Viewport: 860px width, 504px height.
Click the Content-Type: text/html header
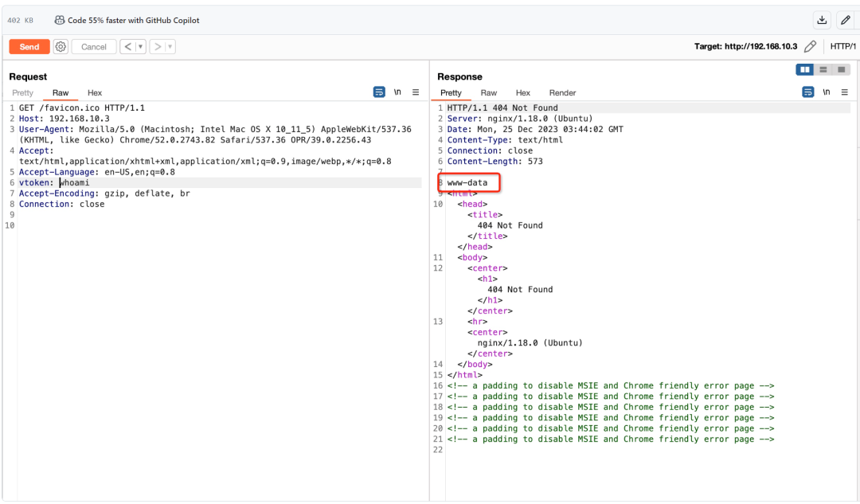click(x=505, y=140)
